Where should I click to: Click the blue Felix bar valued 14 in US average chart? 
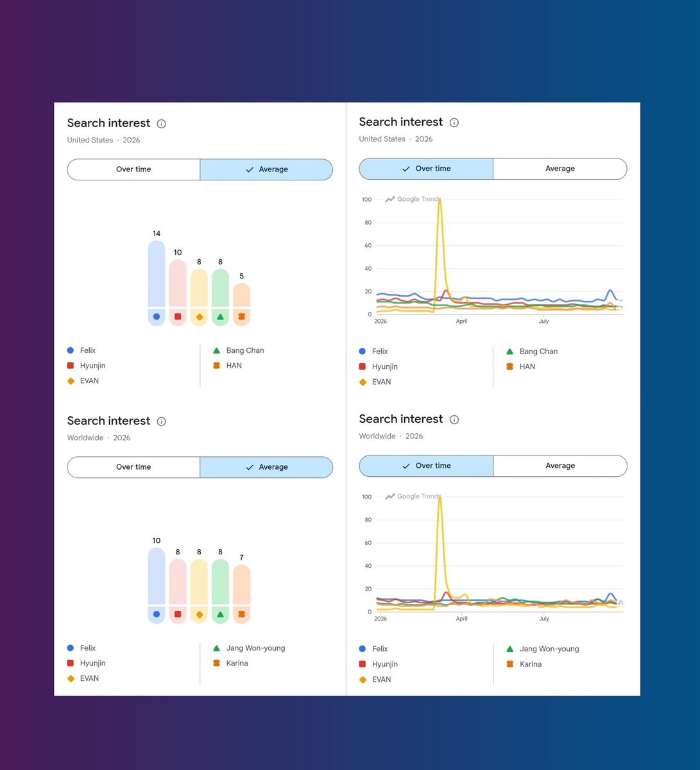pyautogui.click(x=157, y=283)
